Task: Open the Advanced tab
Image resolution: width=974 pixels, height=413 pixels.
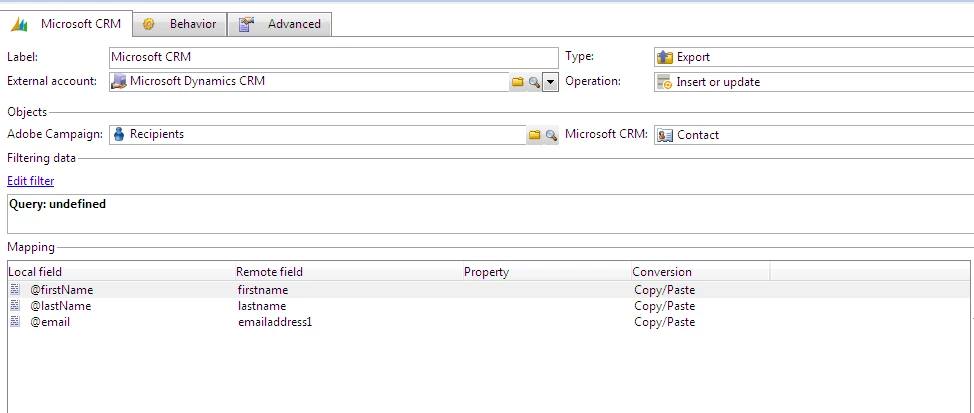Action: pos(280,24)
